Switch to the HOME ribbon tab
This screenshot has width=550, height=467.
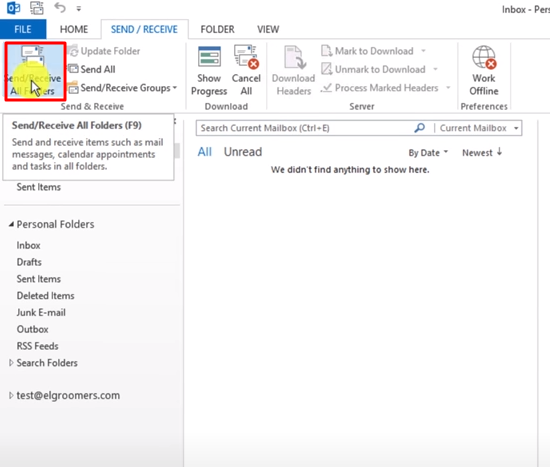(x=74, y=29)
